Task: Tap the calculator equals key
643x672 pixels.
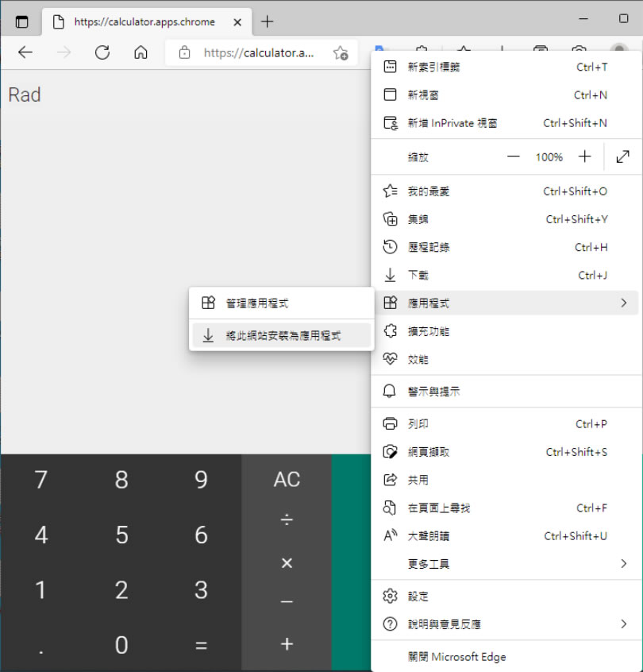Action: click(201, 645)
